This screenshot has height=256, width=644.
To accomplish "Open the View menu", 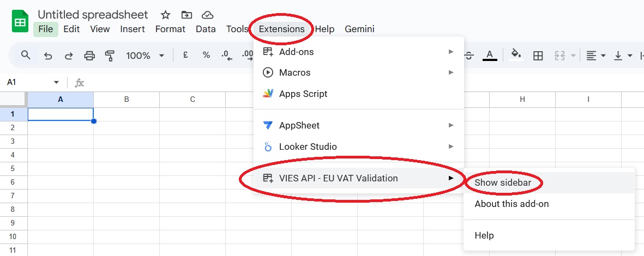I will [x=100, y=29].
